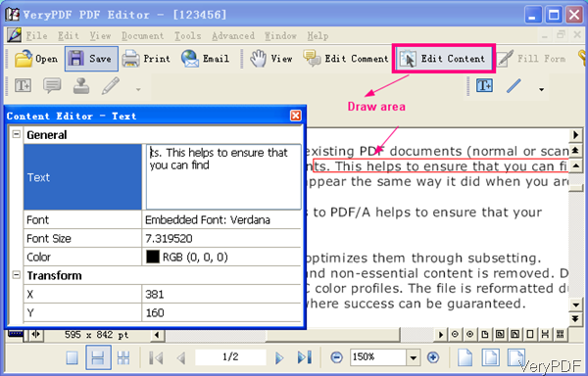The height and width of the screenshot is (376, 588).
Task: Edit the Y value 160
Action: coord(221,312)
